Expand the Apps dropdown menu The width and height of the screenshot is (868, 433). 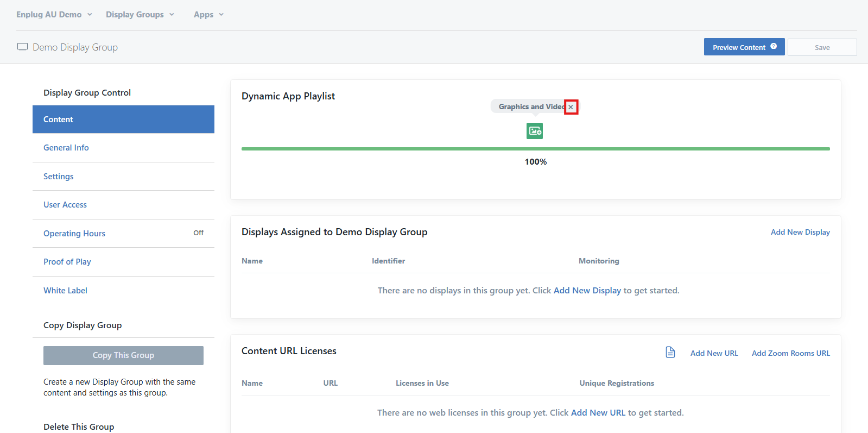click(x=208, y=15)
